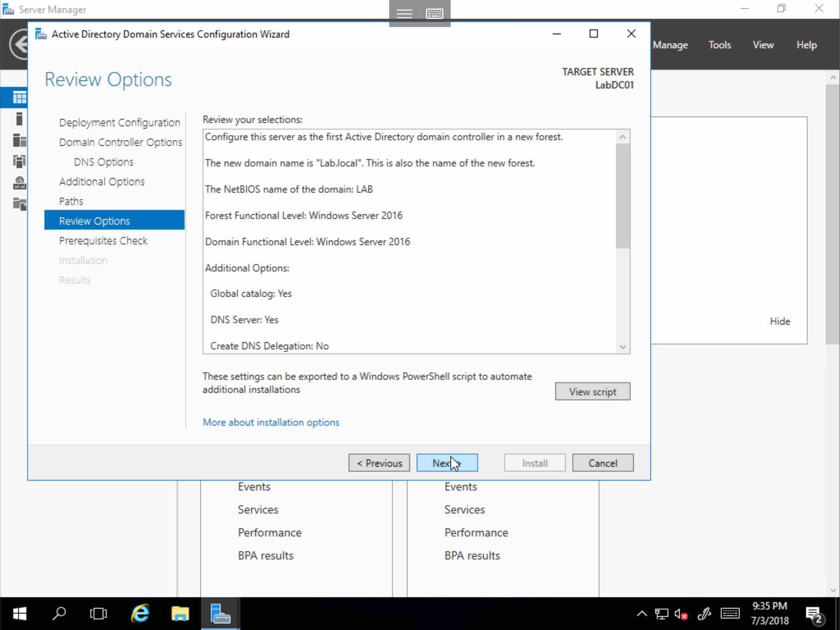Select All Servers icon in sidebar

[x=19, y=140]
